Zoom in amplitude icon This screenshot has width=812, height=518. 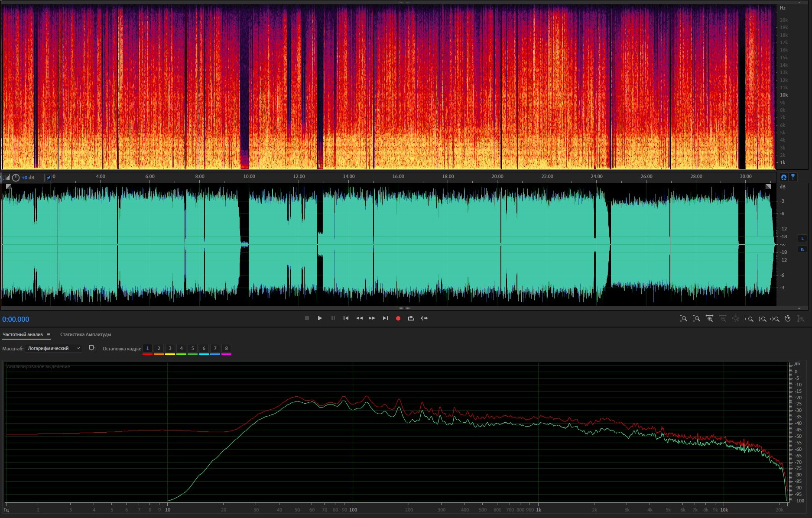[x=683, y=319]
